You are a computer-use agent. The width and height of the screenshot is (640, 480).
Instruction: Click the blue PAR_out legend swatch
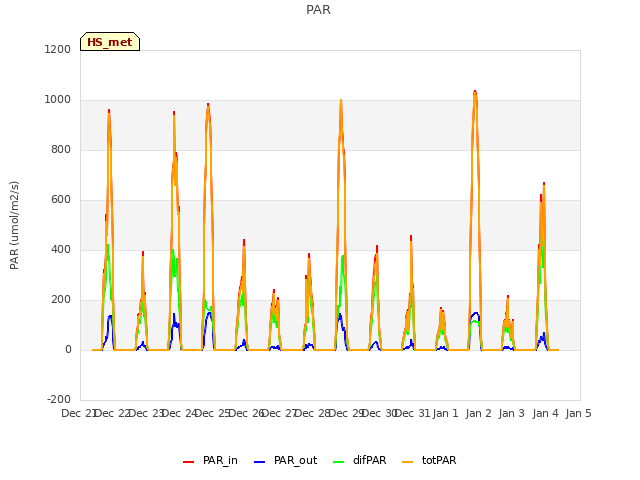click(x=260, y=462)
